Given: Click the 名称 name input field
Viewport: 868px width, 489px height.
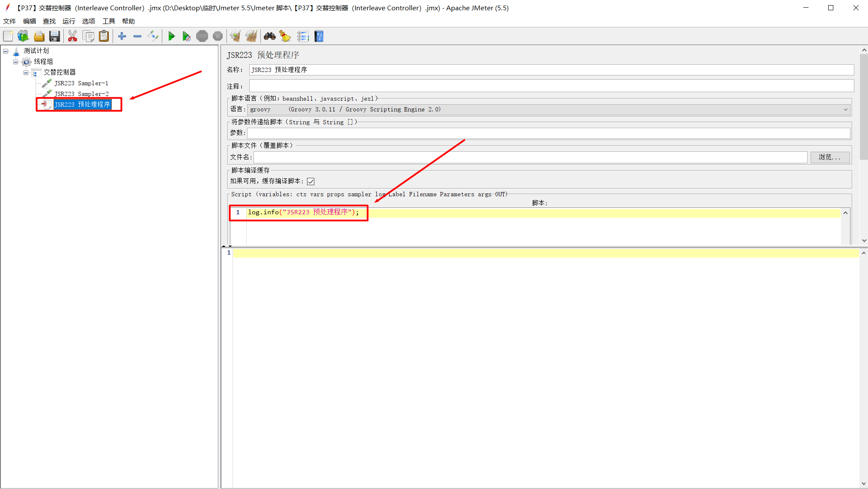Looking at the screenshot, I should (552, 70).
